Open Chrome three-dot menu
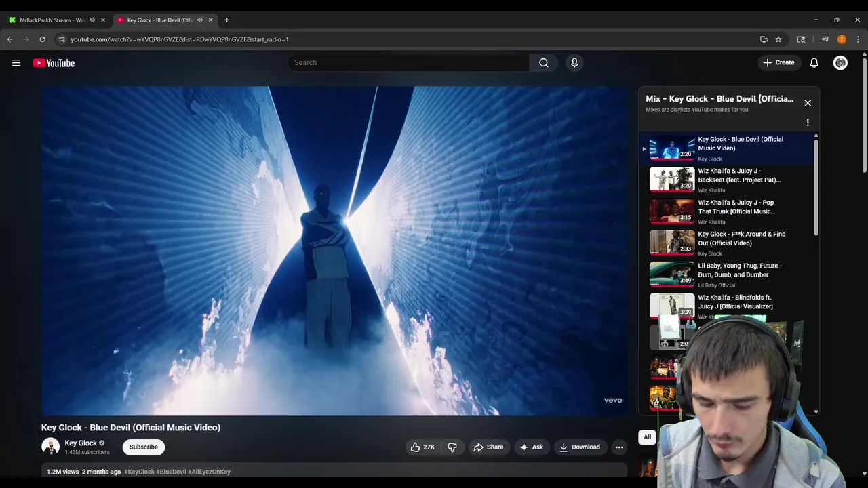Image resolution: width=868 pixels, height=488 pixels. 858,39
